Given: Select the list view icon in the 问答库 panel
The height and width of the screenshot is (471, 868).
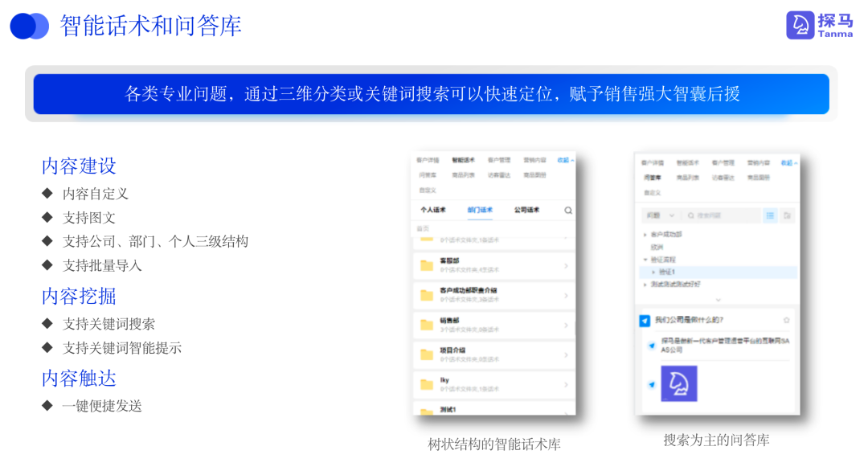Looking at the screenshot, I should [x=770, y=215].
